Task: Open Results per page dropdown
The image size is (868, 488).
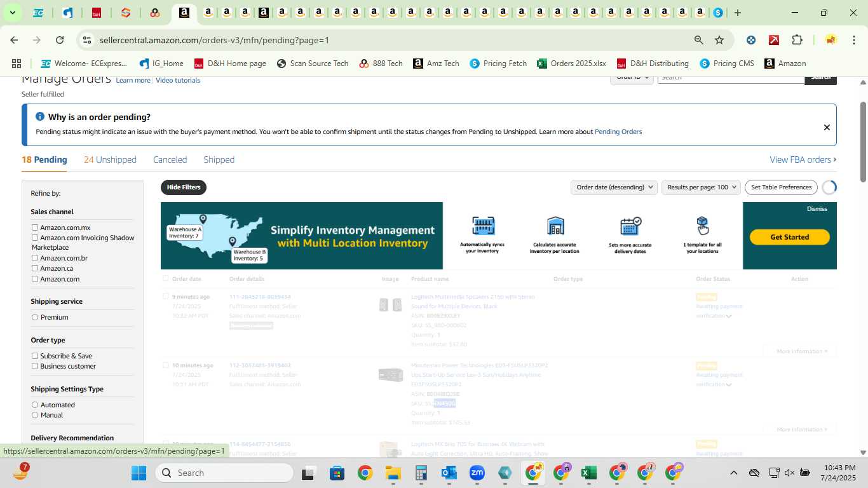Action: (701, 187)
